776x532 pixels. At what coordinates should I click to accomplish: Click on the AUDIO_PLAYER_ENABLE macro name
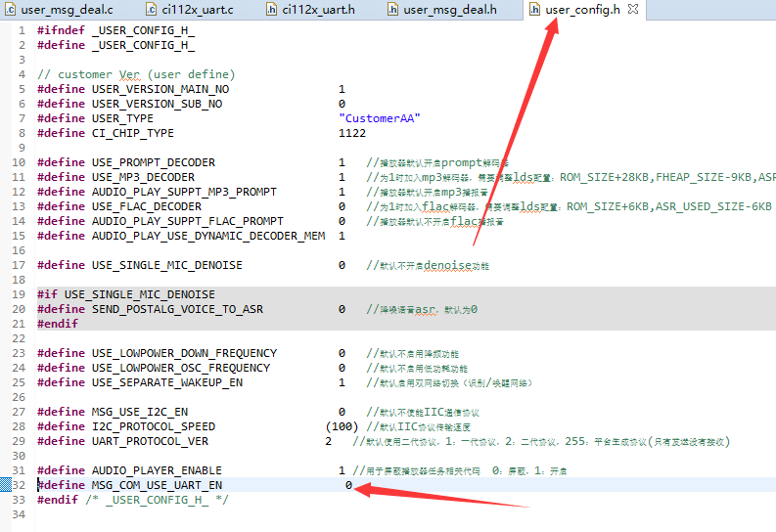click(157, 470)
